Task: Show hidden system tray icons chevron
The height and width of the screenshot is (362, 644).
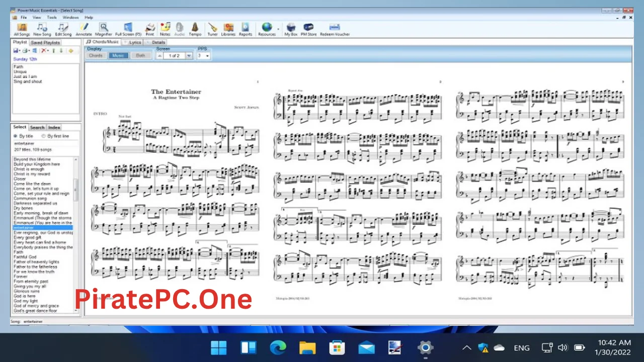Action: (466, 347)
